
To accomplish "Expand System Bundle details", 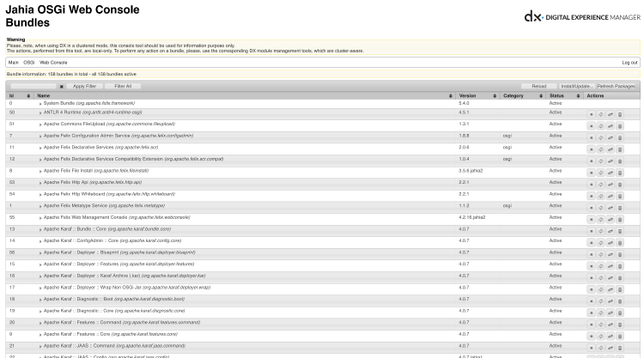I will click(40, 104).
